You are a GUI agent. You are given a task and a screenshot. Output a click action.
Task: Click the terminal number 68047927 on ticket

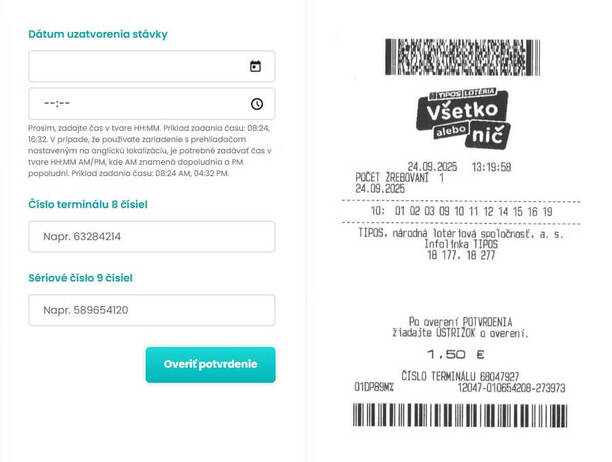[x=499, y=377]
